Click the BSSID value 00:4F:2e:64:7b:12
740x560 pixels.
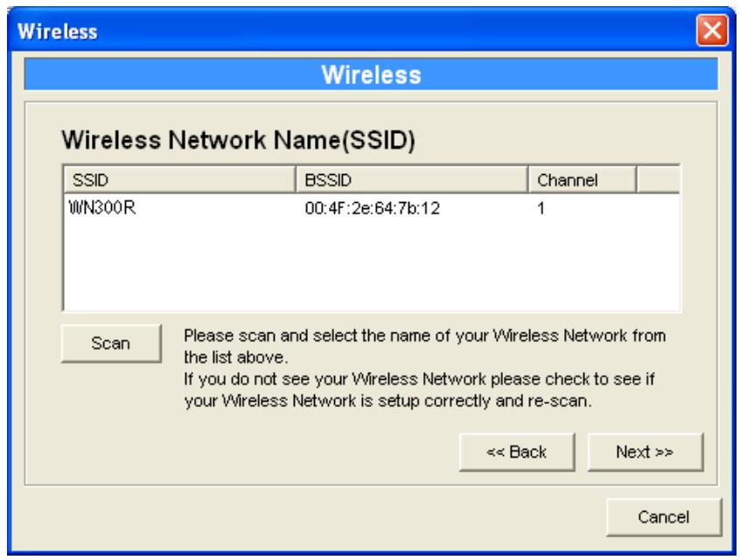(372, 208)
